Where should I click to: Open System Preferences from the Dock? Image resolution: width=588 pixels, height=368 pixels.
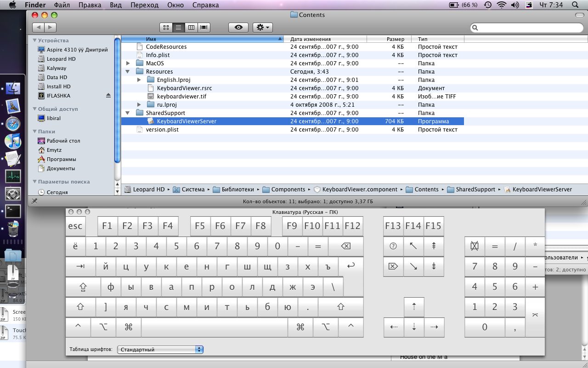click(13, 194)
